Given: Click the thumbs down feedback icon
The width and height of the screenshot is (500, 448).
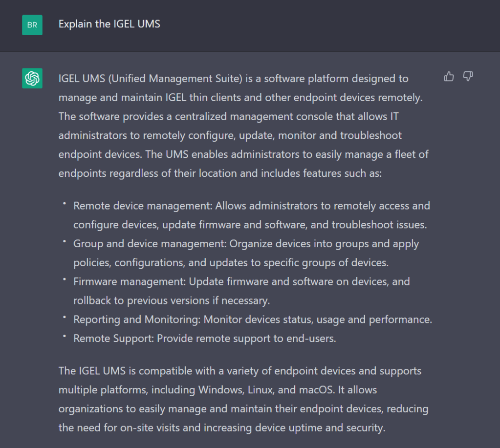Looking at the screenshot, I should click(468, 77).
